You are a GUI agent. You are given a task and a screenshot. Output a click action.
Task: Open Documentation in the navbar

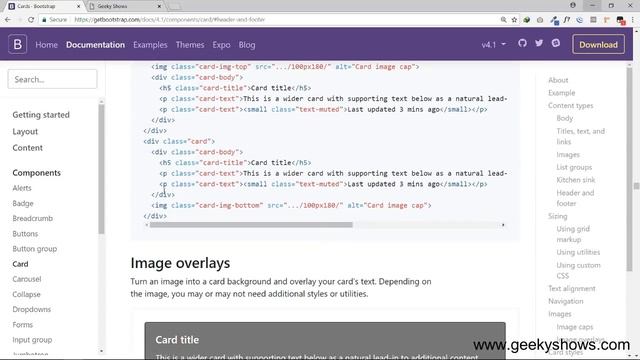[x=96, y=45]
